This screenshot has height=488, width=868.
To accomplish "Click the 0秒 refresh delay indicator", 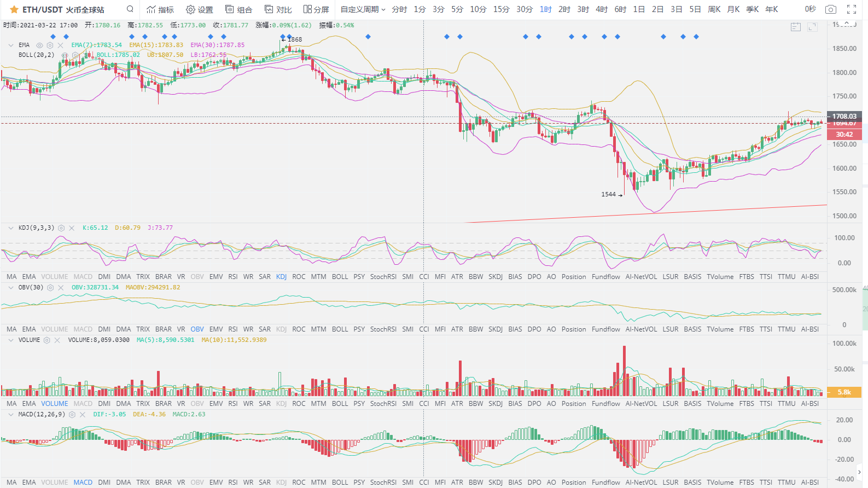I will (811, 9).
